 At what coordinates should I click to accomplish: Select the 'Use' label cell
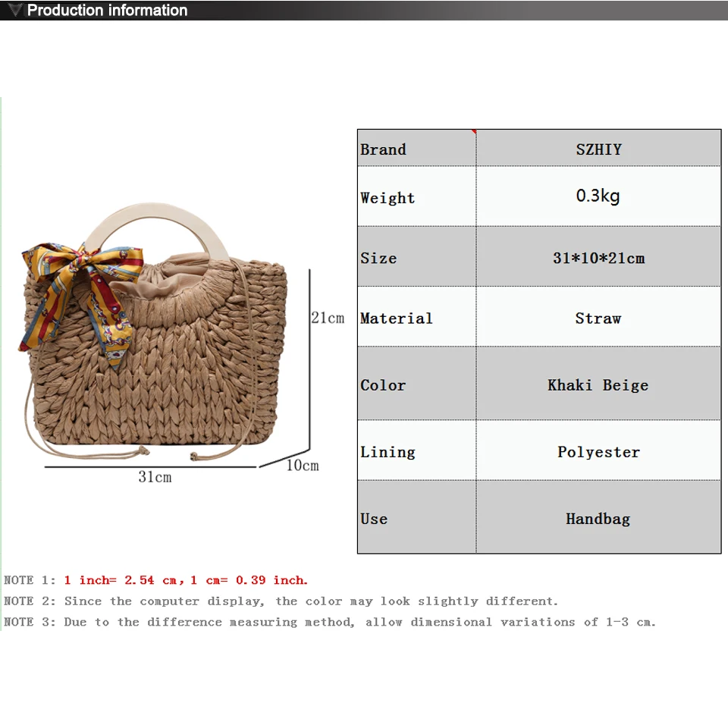click(x=416, y=516)
